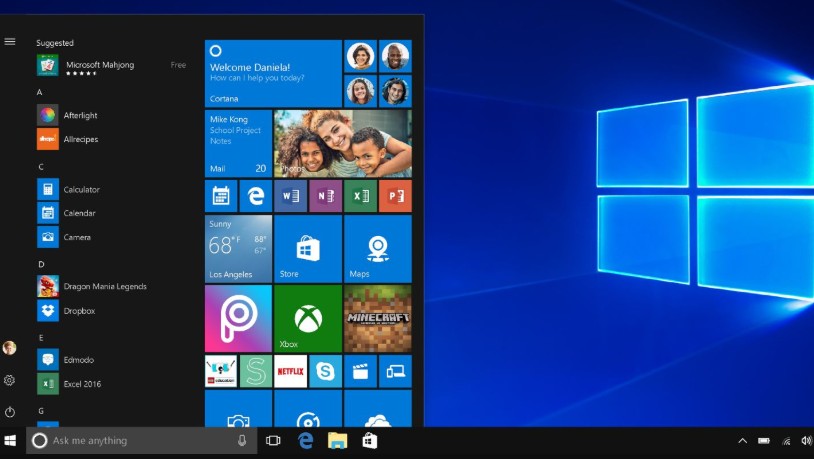
Task: Open Camera in app list
Action: point(64,237)
